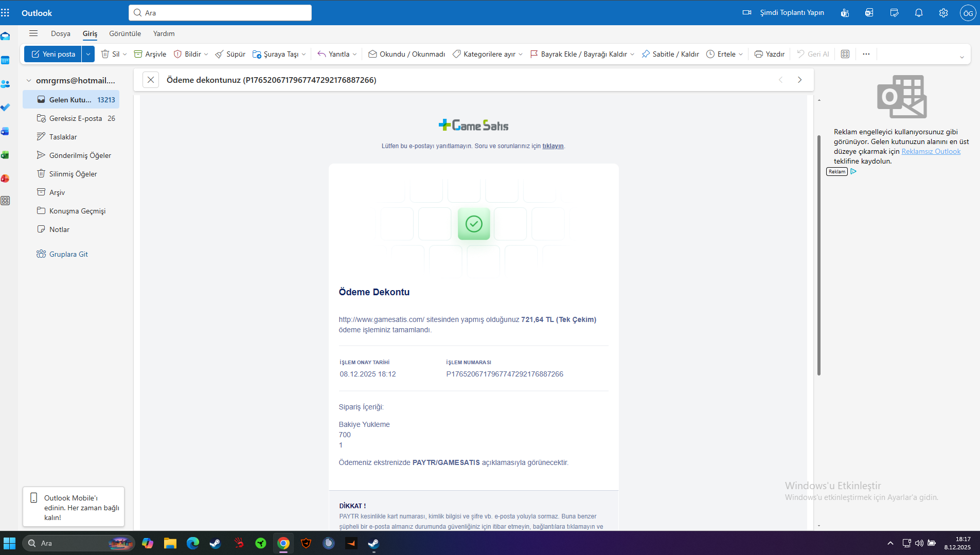This screenshot has width=980, height=555.
Task: Open the To Do checkmark icon
Action: point(5,108)
